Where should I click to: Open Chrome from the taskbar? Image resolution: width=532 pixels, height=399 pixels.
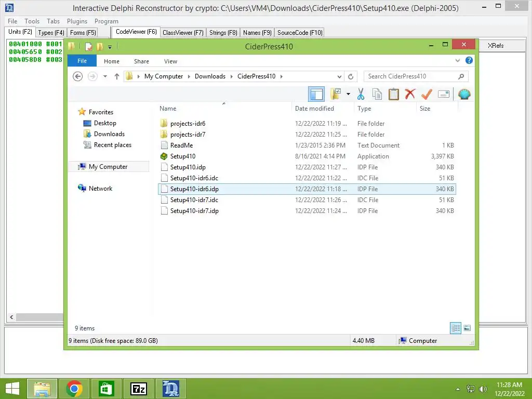point(74,389)
